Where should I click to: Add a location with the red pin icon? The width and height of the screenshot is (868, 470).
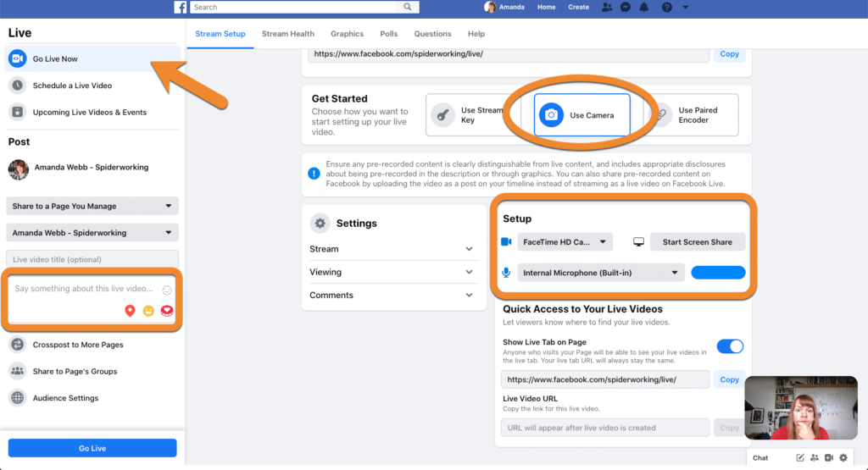point(130,311)
